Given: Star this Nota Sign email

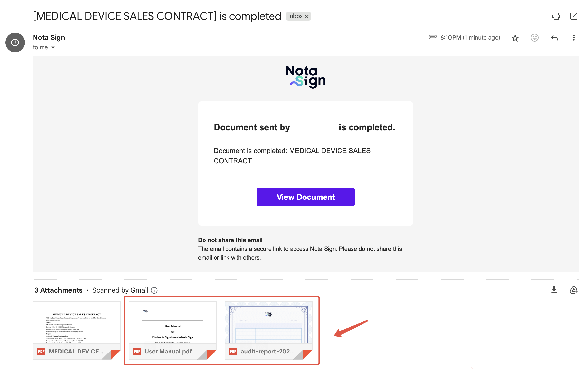Looking at the screenshot, I should click(515, 38).
